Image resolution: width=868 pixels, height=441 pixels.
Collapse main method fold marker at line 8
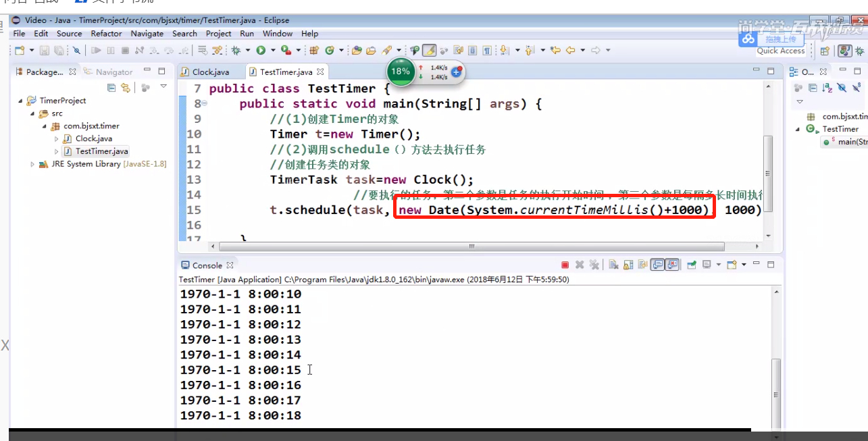(x=204, y=104)
